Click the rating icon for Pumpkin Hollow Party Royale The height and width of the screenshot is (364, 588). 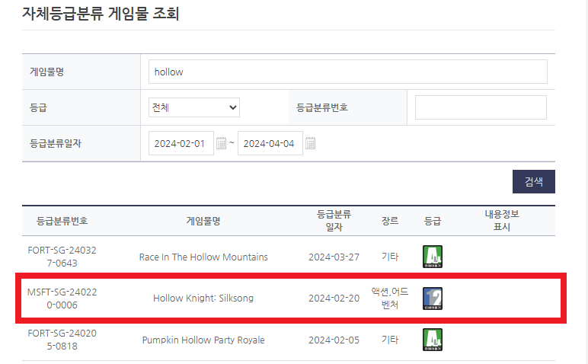point(432,340)
